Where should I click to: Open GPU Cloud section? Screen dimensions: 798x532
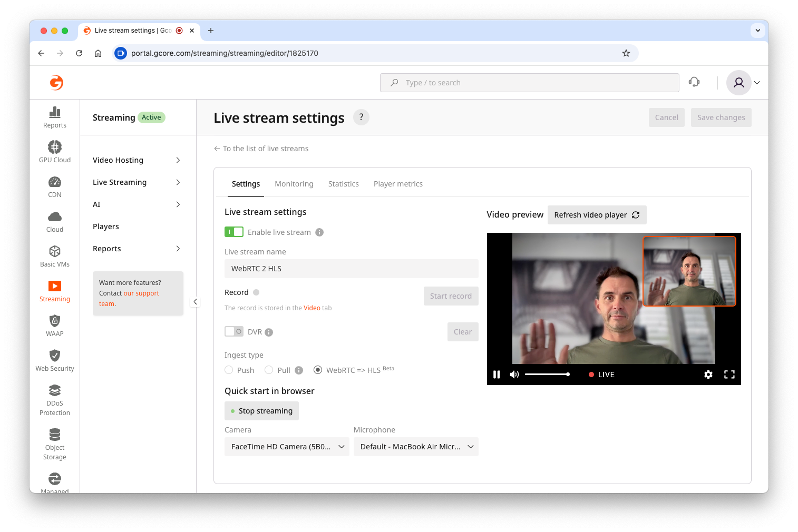55,152
